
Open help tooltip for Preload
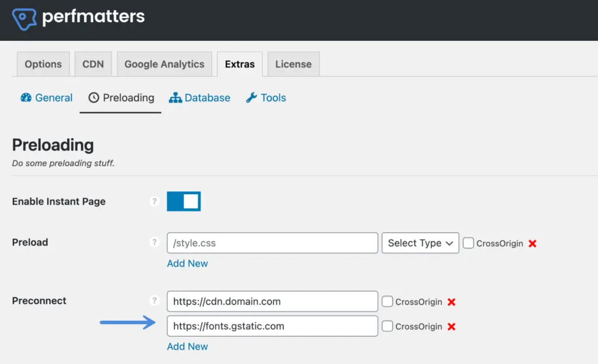click(154, 242)
